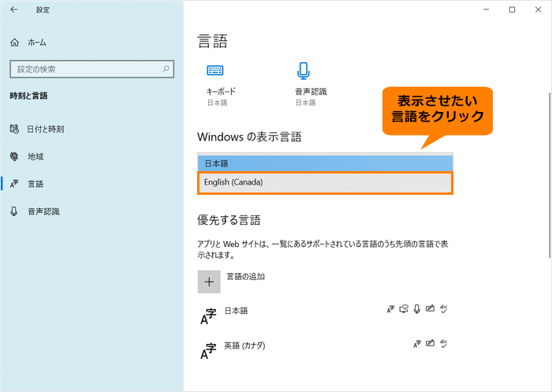
Task: Click the 優先する言語 heading
Action: 229,220
